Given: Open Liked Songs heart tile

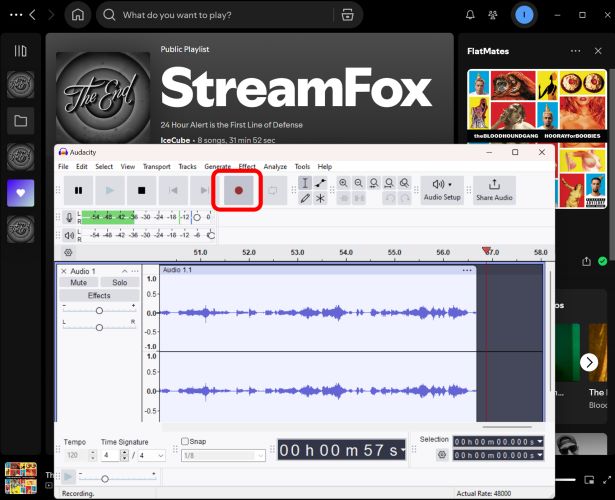Looking at the screenshot, I should (x=21, y=193).
